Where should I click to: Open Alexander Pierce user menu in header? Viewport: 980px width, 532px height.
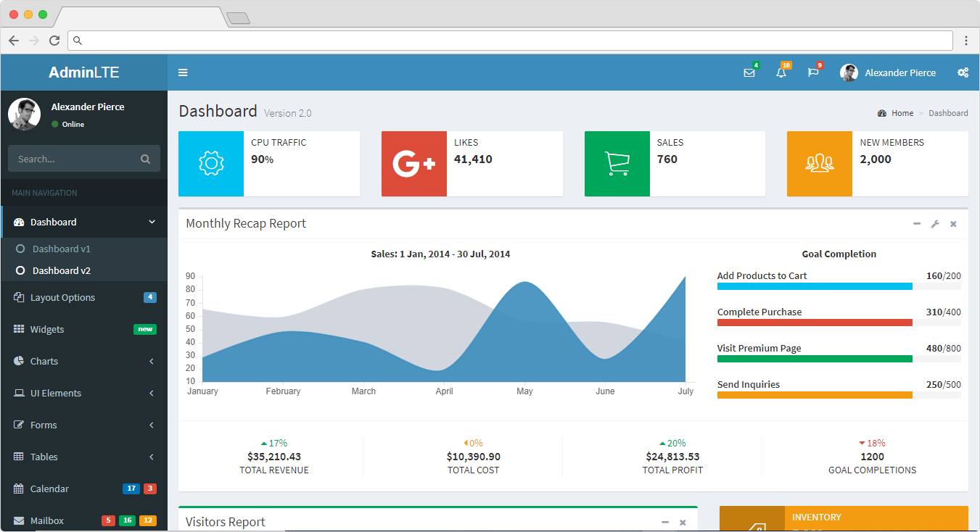tap(889, 72)
